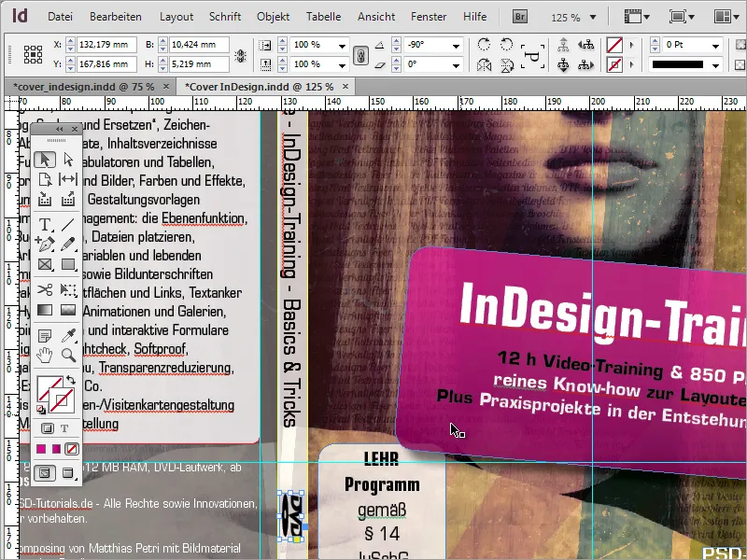Select the Selection tool (black arrow)
Screen dimensions: 747x560
[x=45, y=160]
